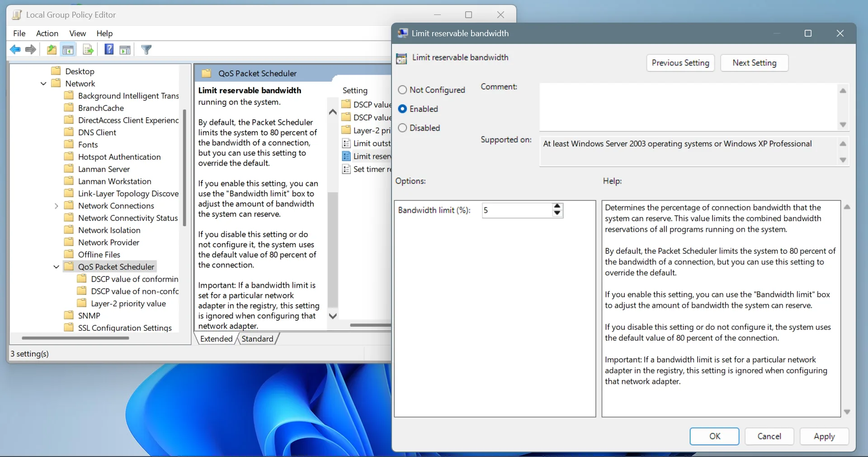This screenshot has height=457, width=868.
Task: Click the Fonts folder icon
Action: click(69, 144)
